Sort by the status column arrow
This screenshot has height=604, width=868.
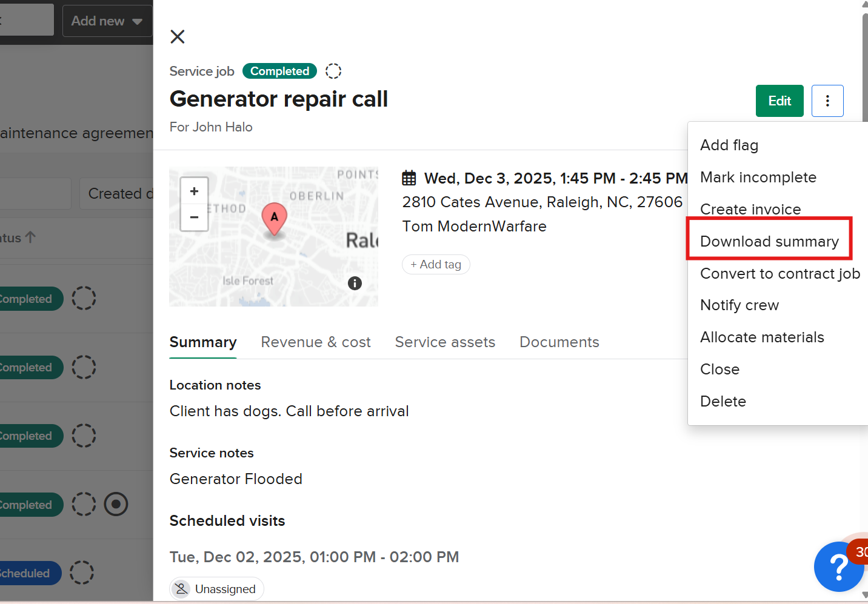point(30,237)
